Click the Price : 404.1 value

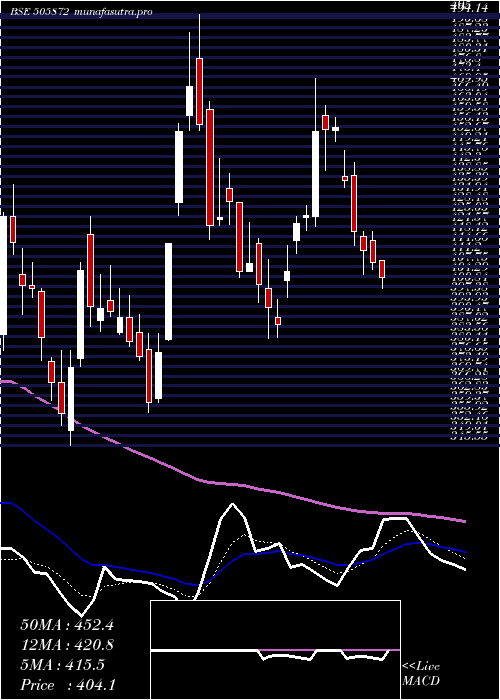click(67, 685)
